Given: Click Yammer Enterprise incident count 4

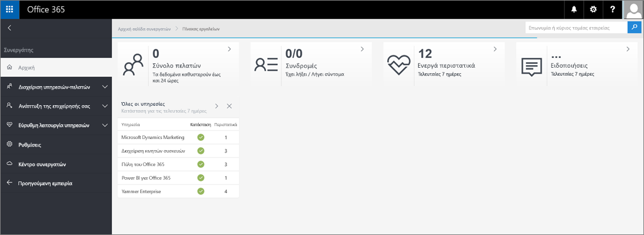Looking at the screenshot, I should click(x=226, y=191).
